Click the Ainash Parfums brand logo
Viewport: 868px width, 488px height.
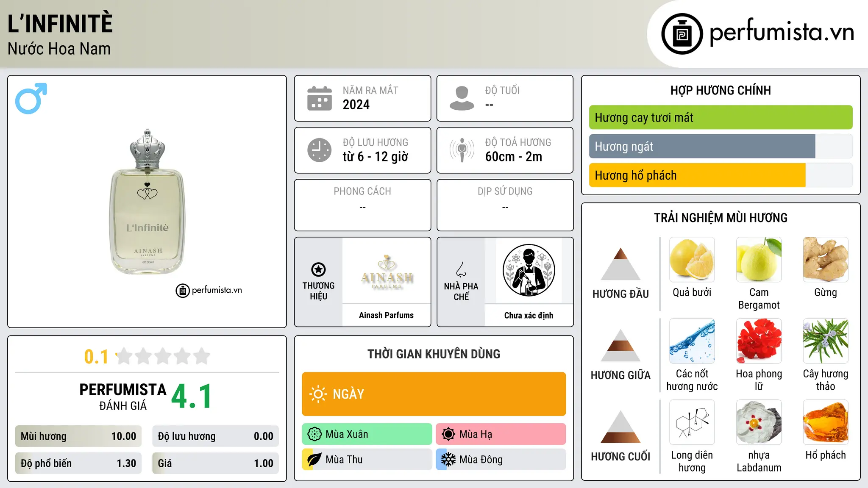387,271
